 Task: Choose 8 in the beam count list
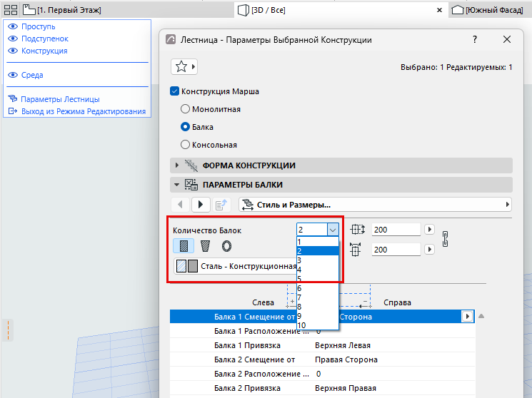click(x=318, y=307)
